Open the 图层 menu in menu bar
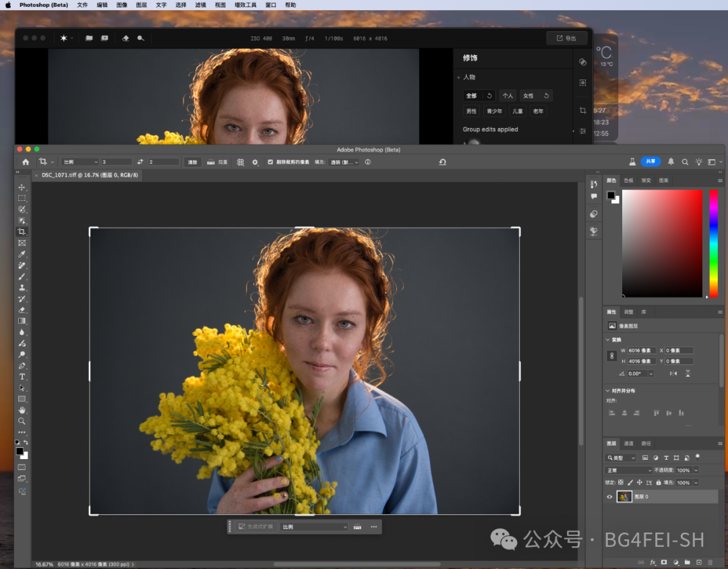The height and width of the screenshot is (569, 728). click(142, 5)
